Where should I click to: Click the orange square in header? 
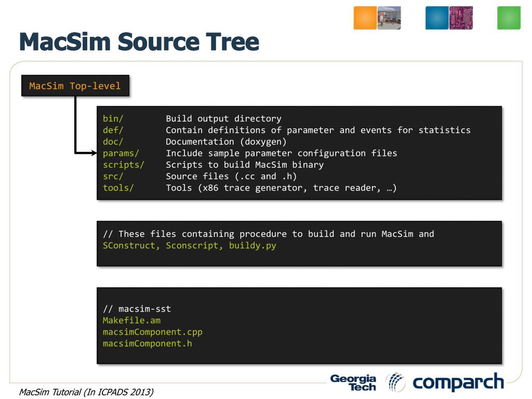(365, 18)
